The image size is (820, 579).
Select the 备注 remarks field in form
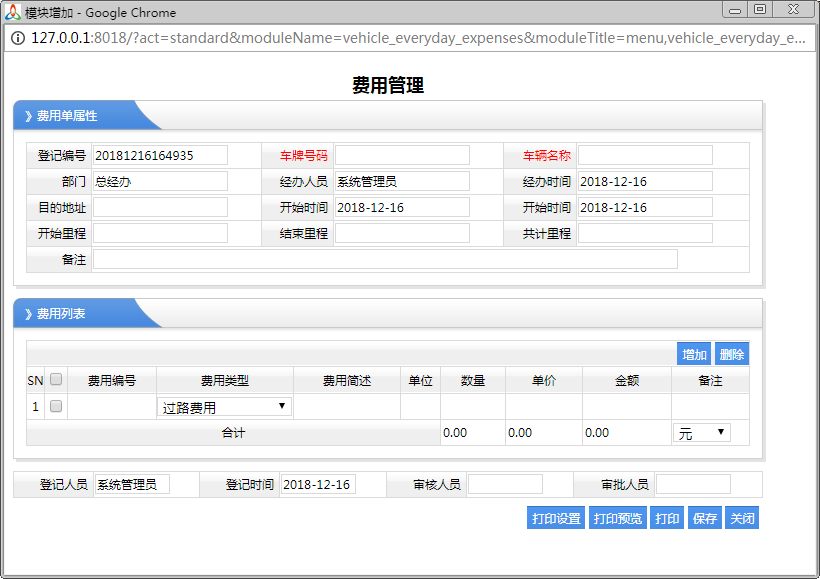tap(385, 259)
